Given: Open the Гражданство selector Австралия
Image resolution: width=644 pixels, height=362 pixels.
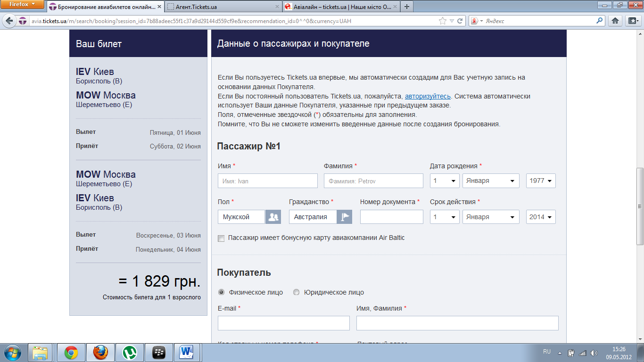Looking at the screenshot, I should [313, 217].
